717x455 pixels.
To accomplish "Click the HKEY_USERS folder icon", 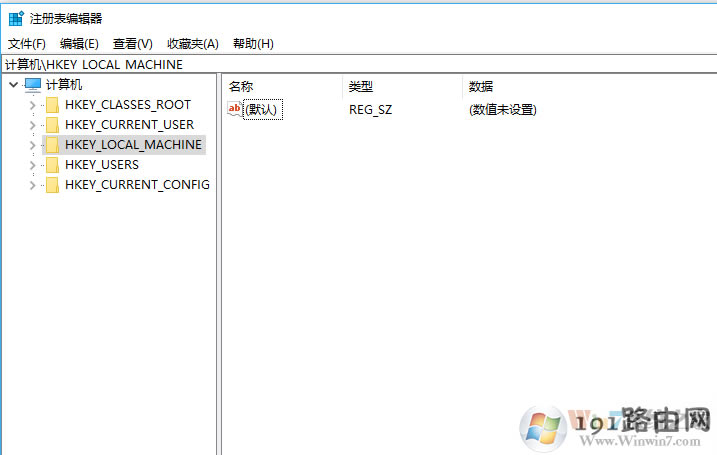I will click(52, 165).
